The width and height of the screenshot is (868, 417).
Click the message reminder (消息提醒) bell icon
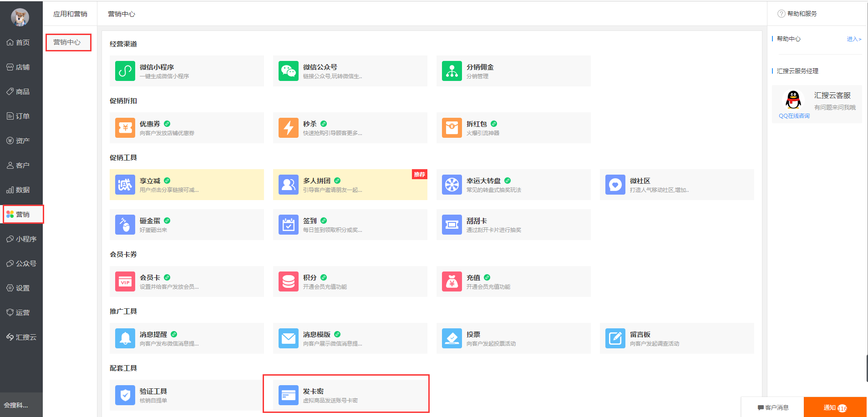click(x=125, y=339)
